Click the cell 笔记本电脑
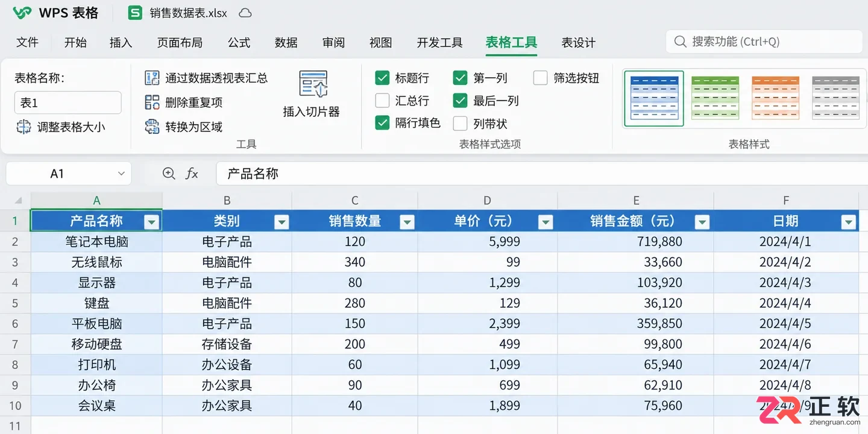868x434 pixels. [96, 242]
